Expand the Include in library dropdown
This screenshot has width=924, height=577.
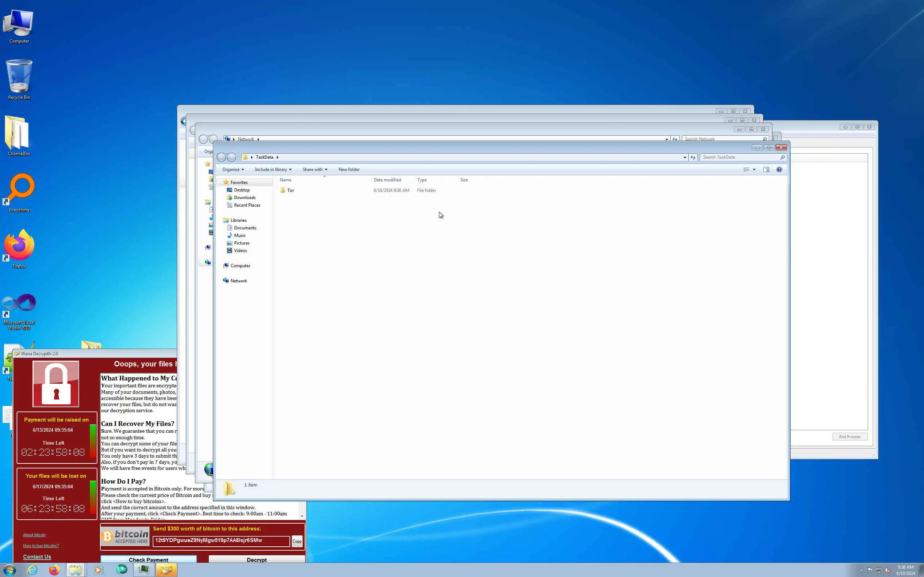pyautogui.click(x=273, y=169)
